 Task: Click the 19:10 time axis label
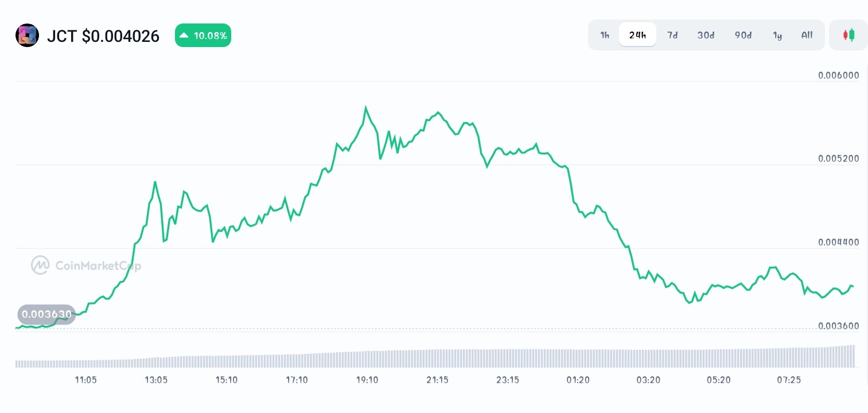click(367, 380)
